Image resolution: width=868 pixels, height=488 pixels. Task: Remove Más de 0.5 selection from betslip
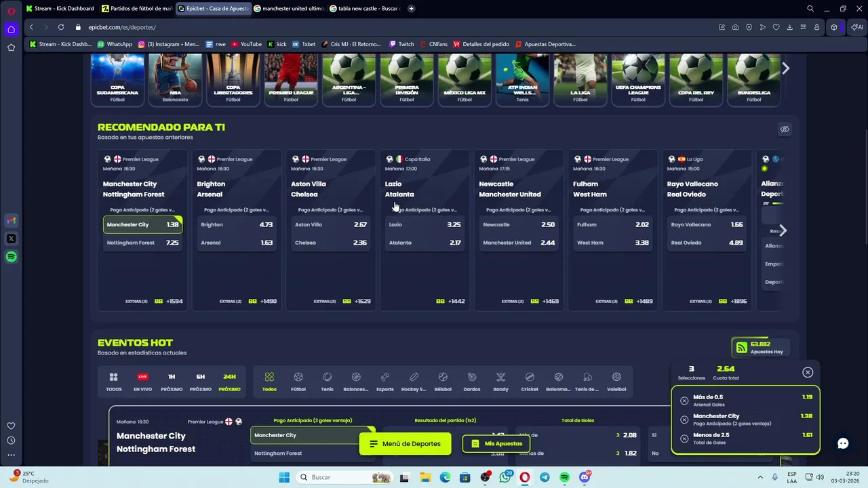point(684,401)
